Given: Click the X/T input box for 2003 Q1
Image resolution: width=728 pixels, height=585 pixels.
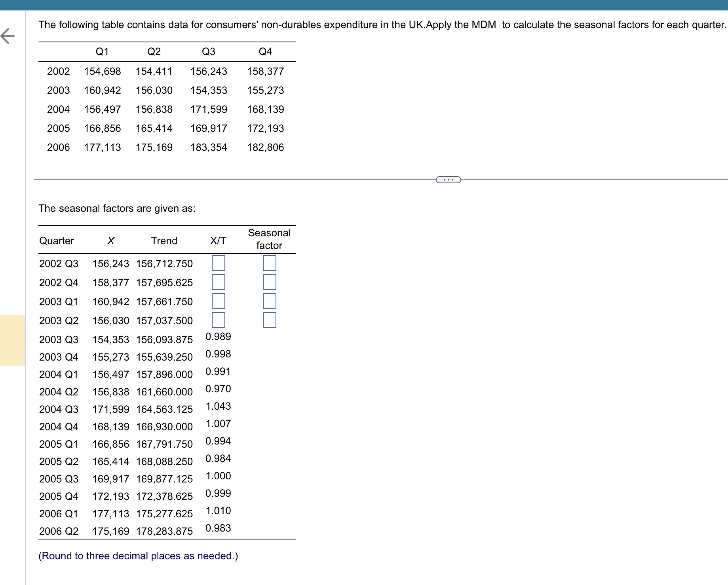Looking at the screenshot, I should tap(219, 302).
